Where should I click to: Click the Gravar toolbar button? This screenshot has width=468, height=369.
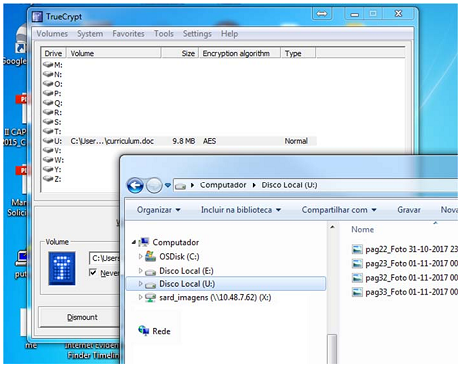[409, 210]
